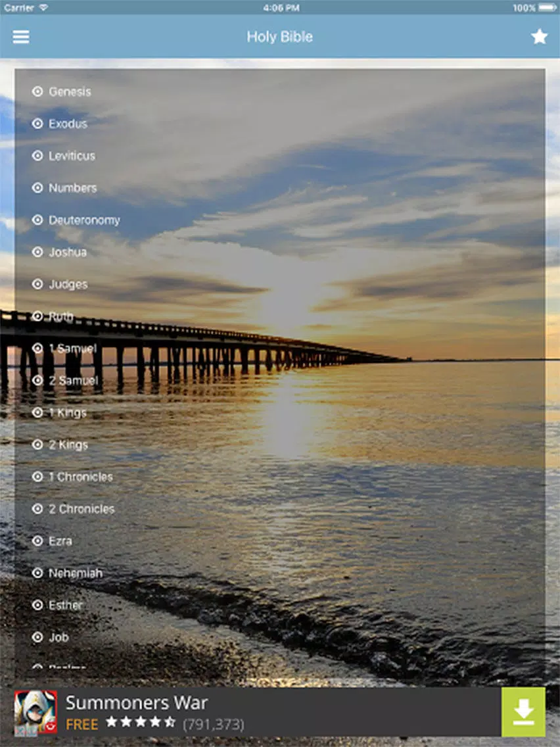Tap the bullet icon beside Ezra
The image size is (560, 747).
(37, 541)
